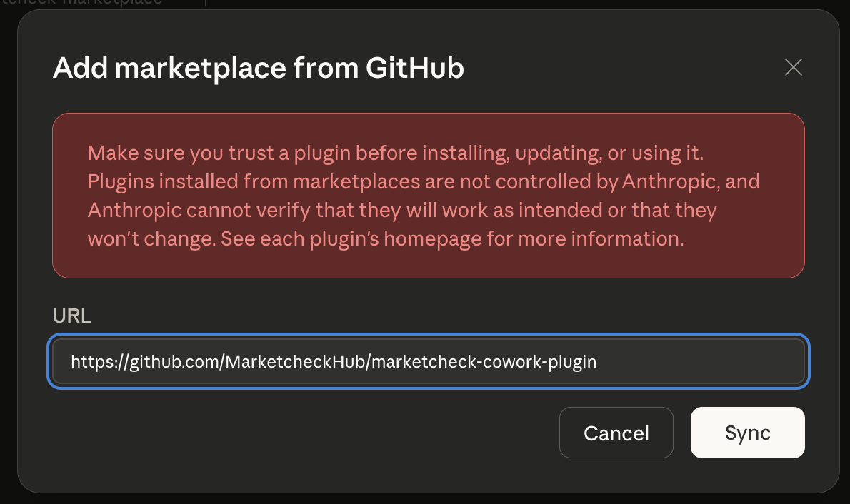Focus the URL input field
Viewport: 850px width, 504px height.
(429, 361)
